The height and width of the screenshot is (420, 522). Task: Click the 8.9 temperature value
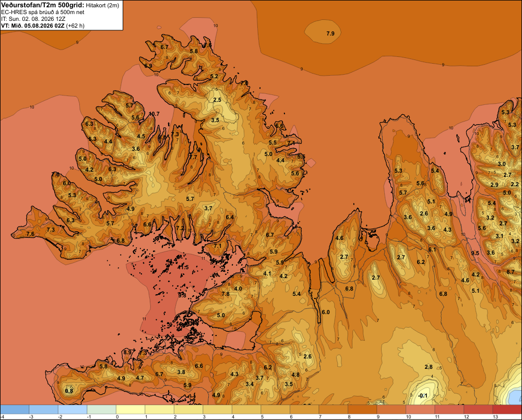tap(127, 353)
